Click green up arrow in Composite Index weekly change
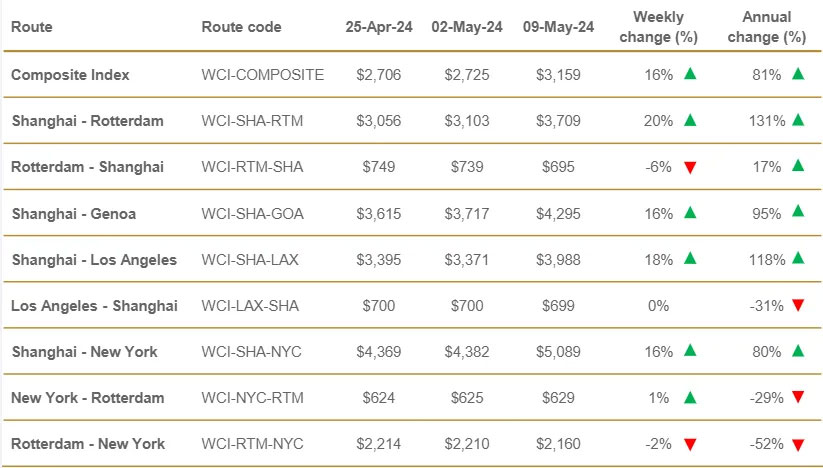 690,74
